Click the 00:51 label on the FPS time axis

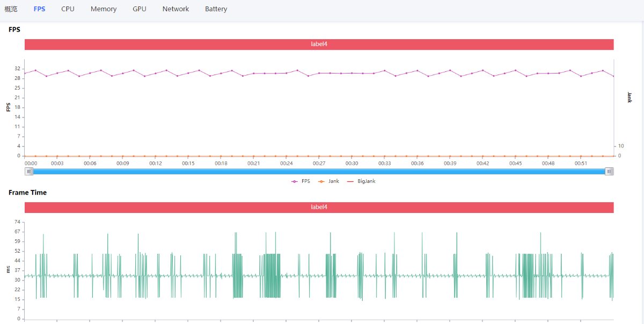pyautogui.click(x=581, y=163)
